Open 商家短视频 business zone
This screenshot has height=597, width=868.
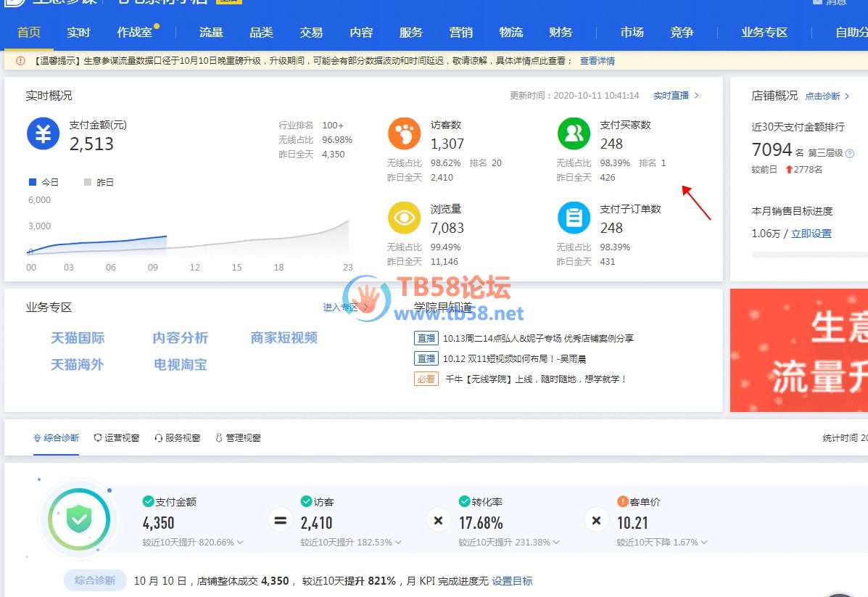coord(284,338)
